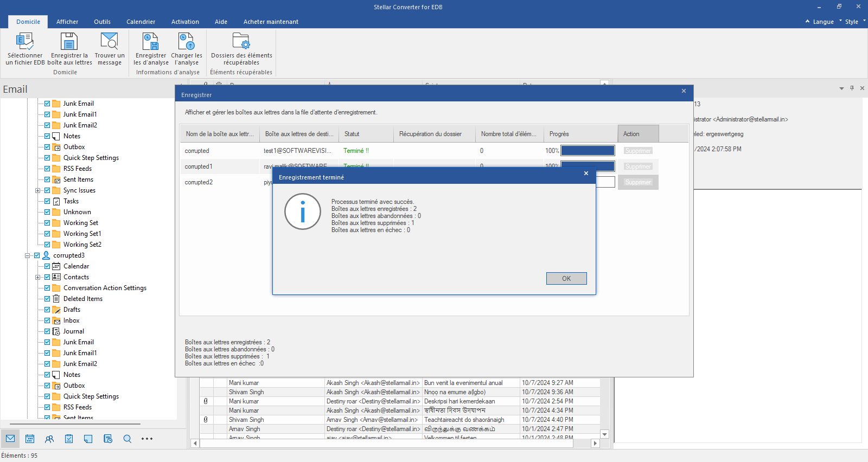Open the Afficher ribbon tab
Image resolution: width=868 pixels, height=462 pixels.
coord(67,22)
